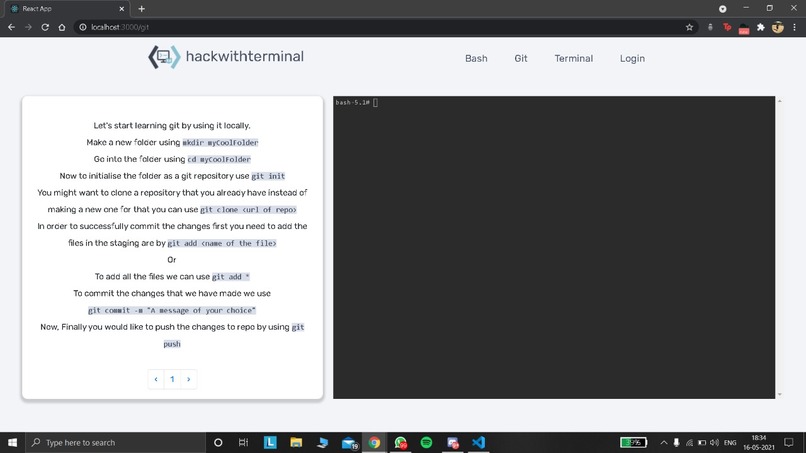View site information icon in address bar
This screenshot has width=806, height=453.
tap(83, 27)
